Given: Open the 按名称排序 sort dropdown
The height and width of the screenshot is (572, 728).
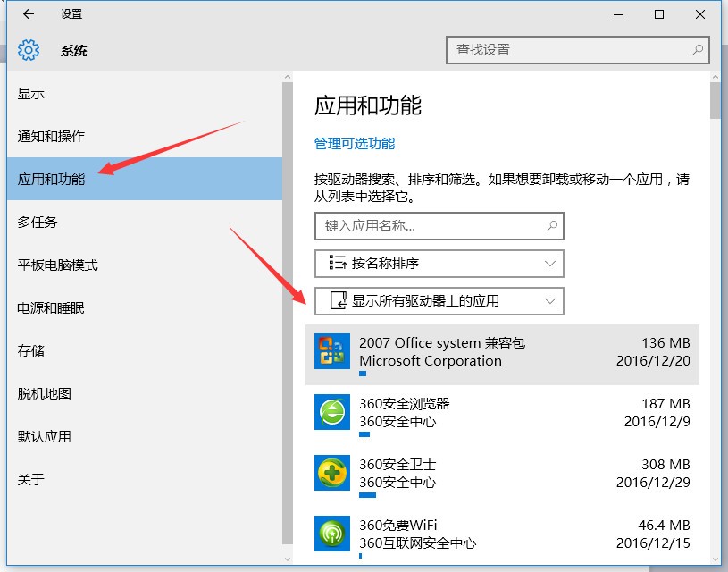Looking at the screenshot, I should coord(439,264).
